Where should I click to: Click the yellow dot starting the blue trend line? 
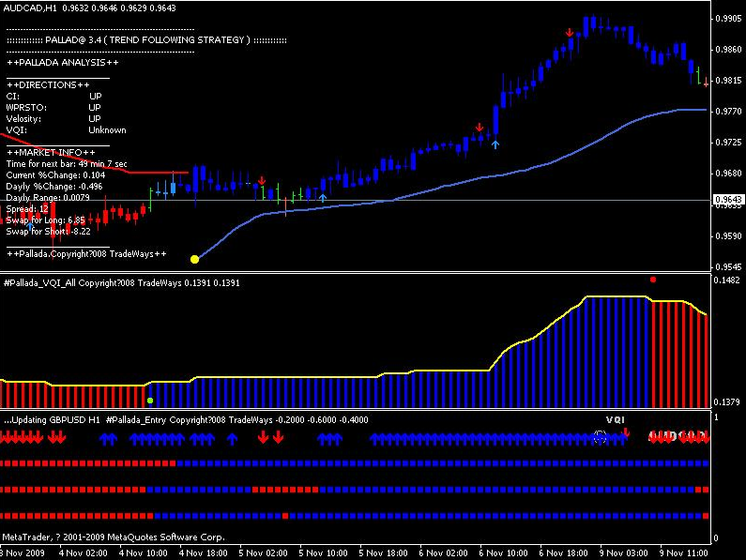(x=194, y=259)
